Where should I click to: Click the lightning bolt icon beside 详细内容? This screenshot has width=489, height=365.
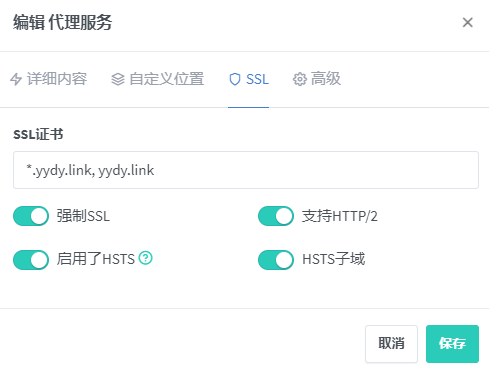tap(16, 79)
